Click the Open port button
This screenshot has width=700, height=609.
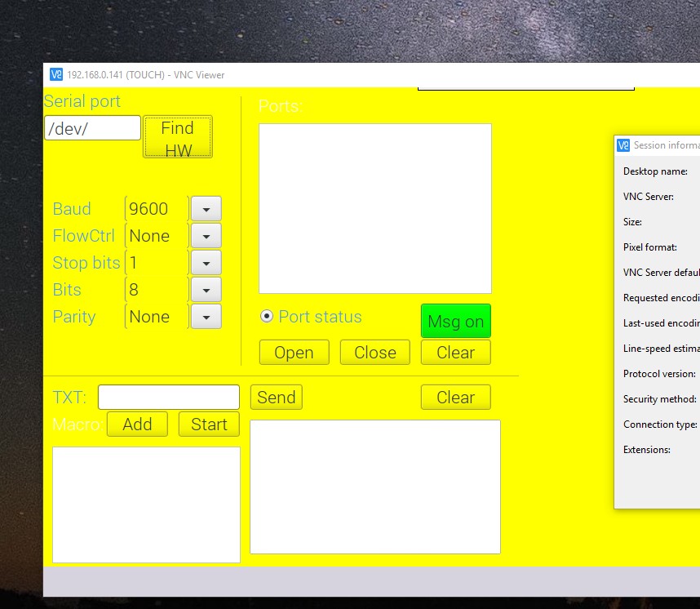pyautogui.click(x=294, y=353)
